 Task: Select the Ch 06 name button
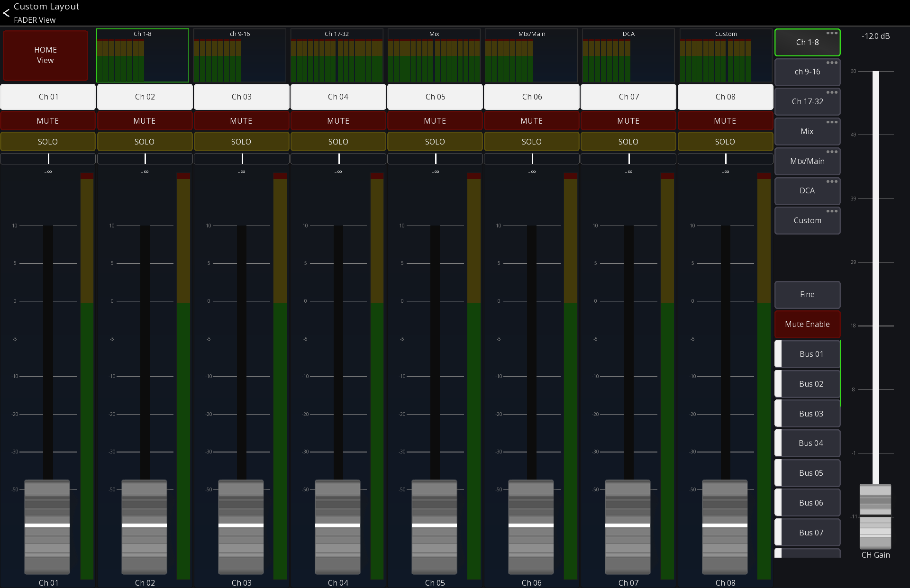click(532, 97)
